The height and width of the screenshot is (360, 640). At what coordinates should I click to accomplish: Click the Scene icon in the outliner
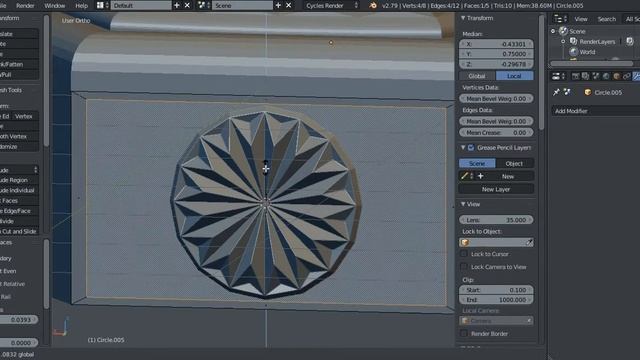pos(563,31)
